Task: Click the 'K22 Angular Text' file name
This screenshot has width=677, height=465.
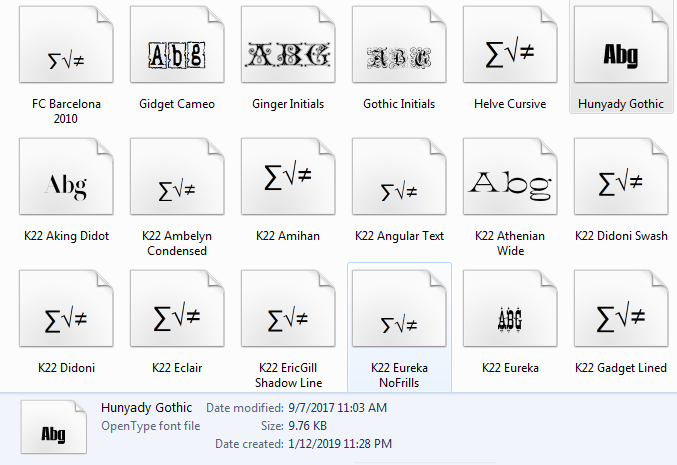Action: pyautogui.click(x=399, y=236)
